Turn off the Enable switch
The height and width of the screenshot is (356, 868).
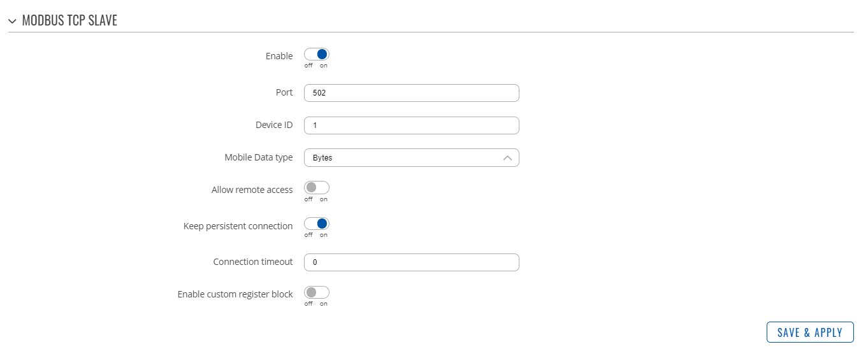point(317,55)
